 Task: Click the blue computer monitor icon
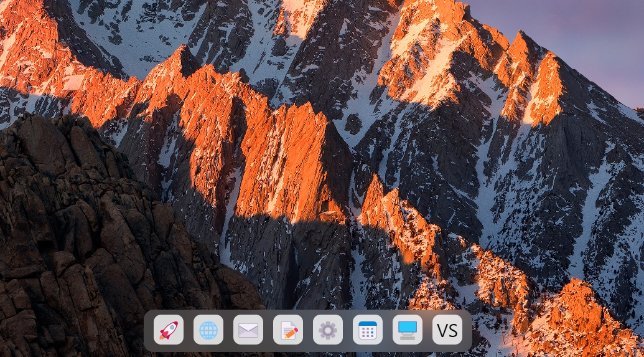pyautogui.click(x=408, y=330)
